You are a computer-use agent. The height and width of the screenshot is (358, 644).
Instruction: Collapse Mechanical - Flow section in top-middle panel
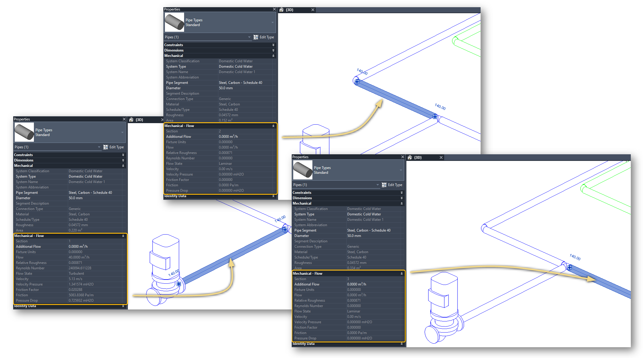[273, 126]
